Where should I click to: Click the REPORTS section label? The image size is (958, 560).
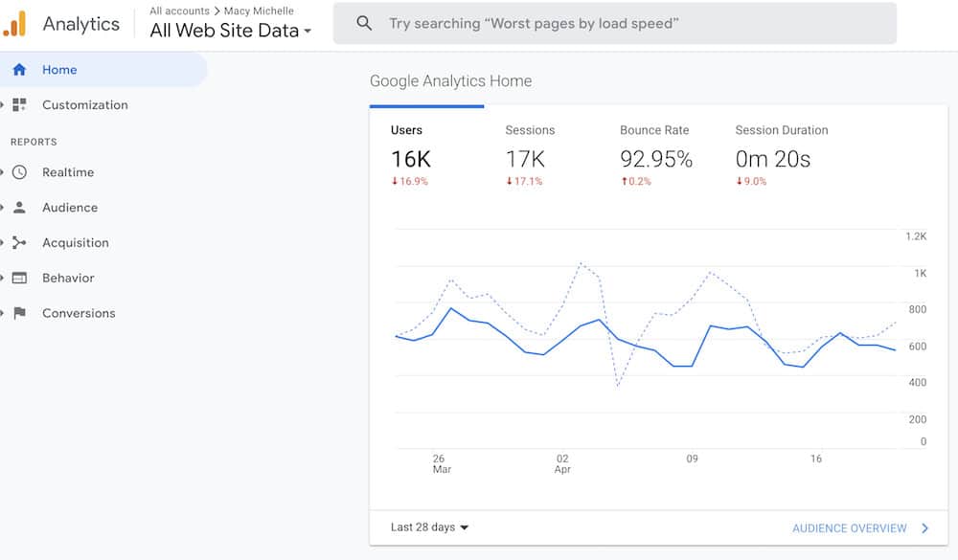[34, 142]
